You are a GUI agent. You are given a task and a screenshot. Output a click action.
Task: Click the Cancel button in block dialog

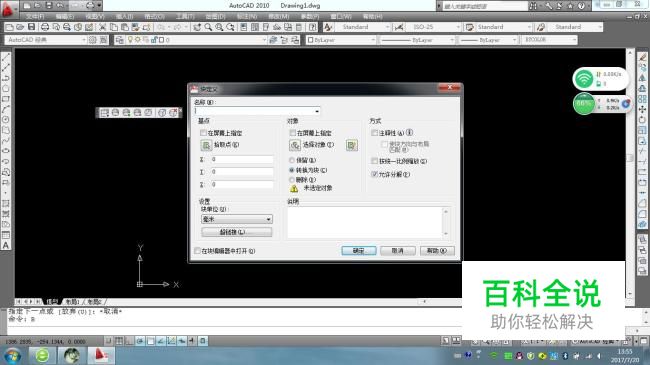(x=398, y=251)
